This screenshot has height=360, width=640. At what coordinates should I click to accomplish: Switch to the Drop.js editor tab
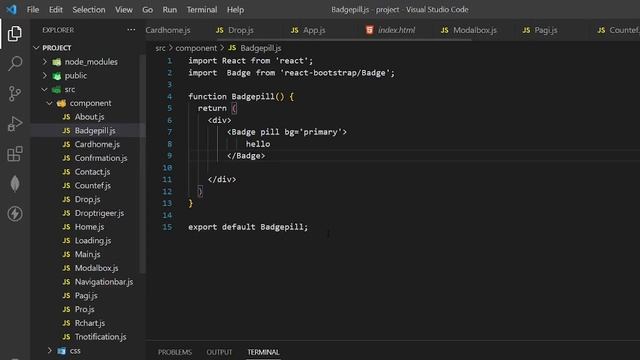click(241, 30)
